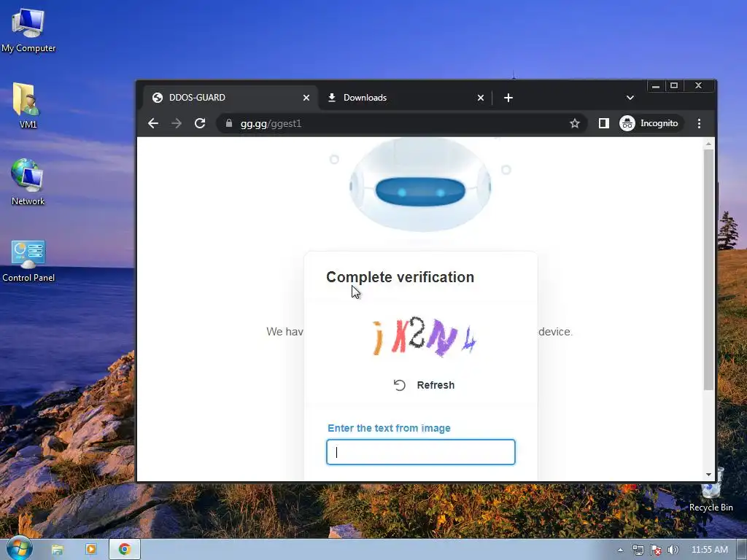This screenshot has height=560, width=747.
Task: Open the Network desktop icon
Action: click(28, 182)
